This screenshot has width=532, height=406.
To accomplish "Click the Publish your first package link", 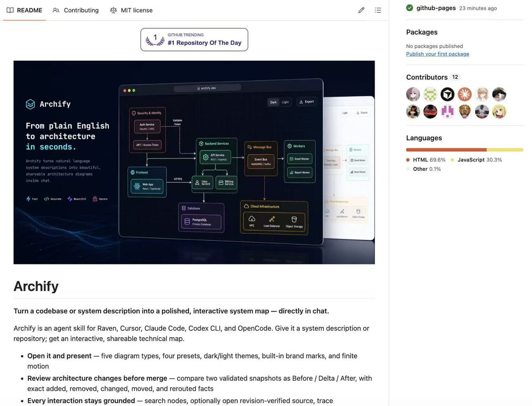I will pyautogui.click(x=438, y=54).
